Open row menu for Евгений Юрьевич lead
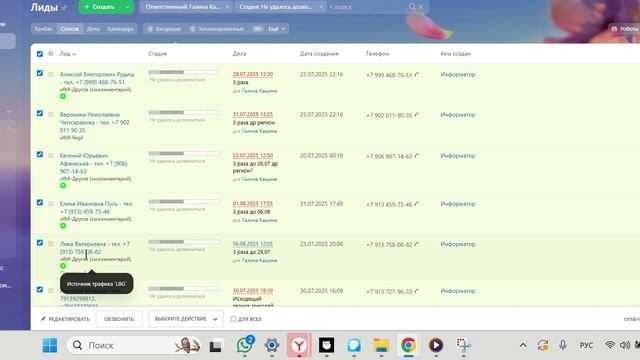640x360 pixels. pyautogui.click(x=51, y=156)
